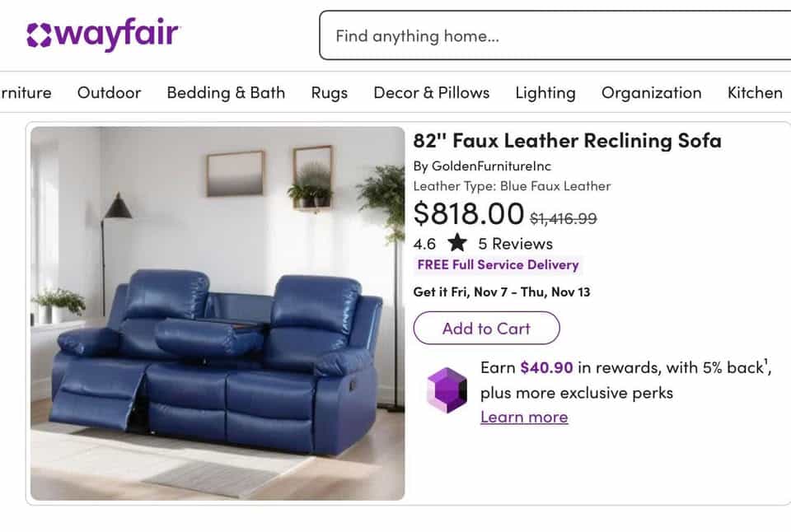Open the 82" Faux Leather Reclining Sofa title
The height and width of the screenshot is (532, 791).
pos(567,140)
